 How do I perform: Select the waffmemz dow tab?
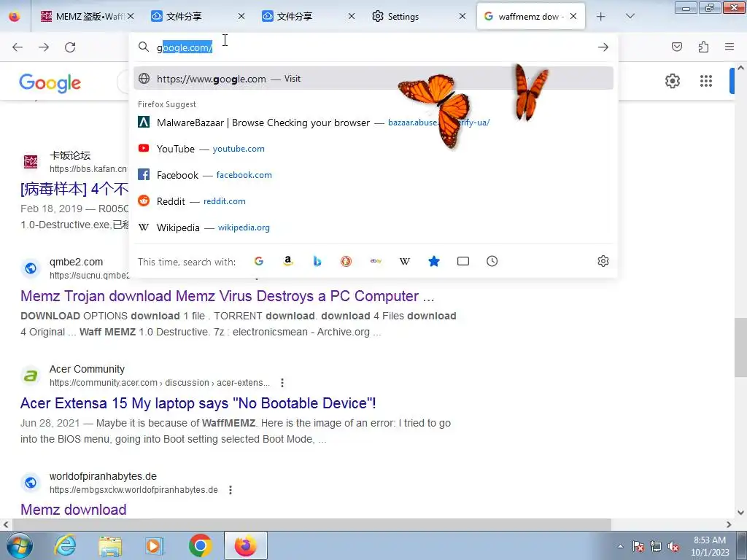click(531, 16)
